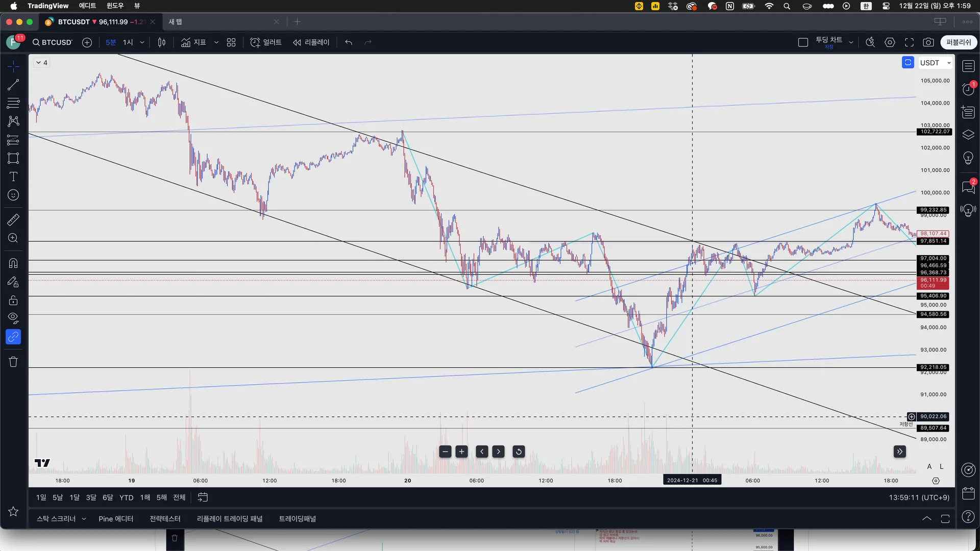Take a chart snapshot with camera icon
Viewport: 980px width, 551px height.
point(928,42)
